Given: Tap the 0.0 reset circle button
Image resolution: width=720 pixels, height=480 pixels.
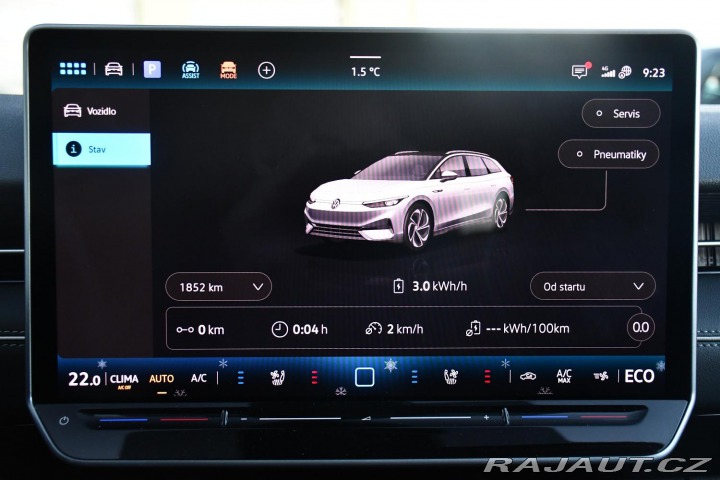Looking at the screenshot, I should point(641,327).
